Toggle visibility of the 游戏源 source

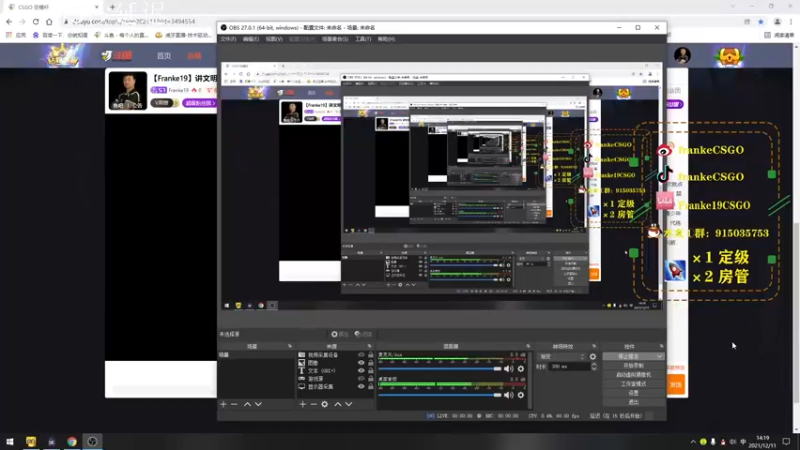coord(361,379)
